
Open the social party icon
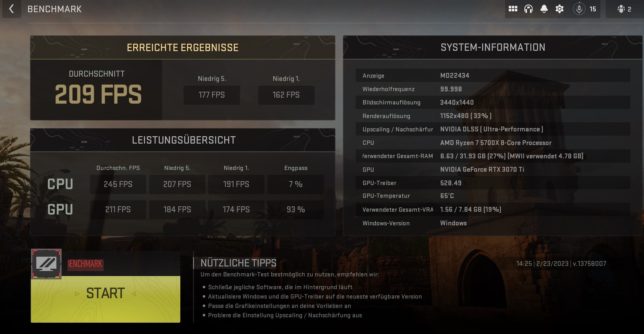click(621, 9)
